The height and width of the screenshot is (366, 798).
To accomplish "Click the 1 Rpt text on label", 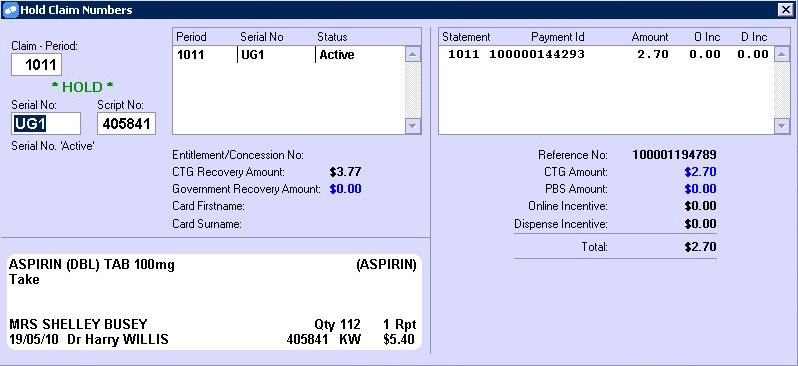I will tap(400, 324).
